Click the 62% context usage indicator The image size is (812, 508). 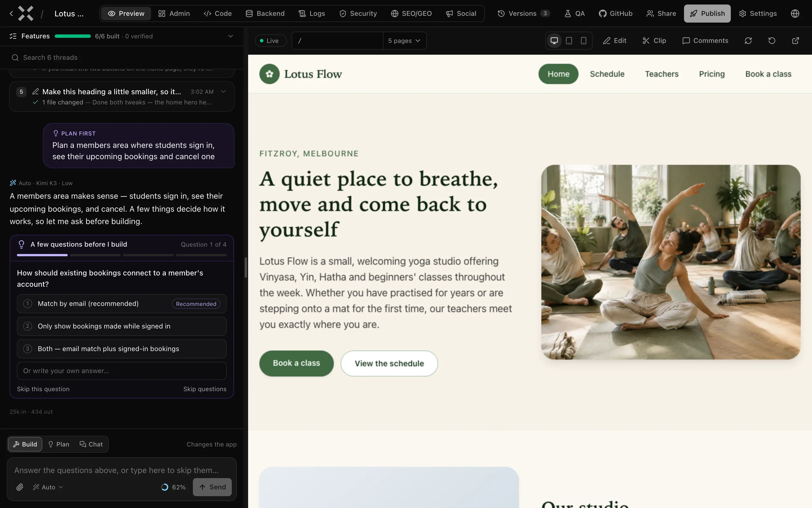point(173,487)
